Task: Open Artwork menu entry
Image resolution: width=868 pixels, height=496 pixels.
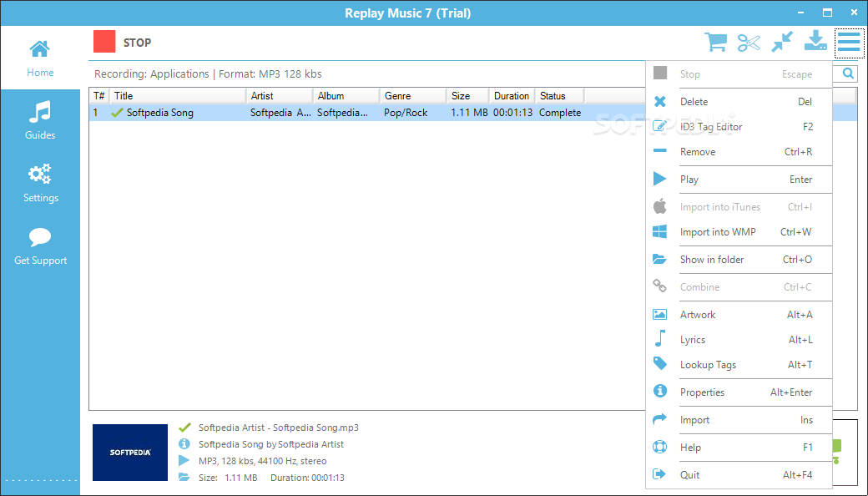Action: 739,315
